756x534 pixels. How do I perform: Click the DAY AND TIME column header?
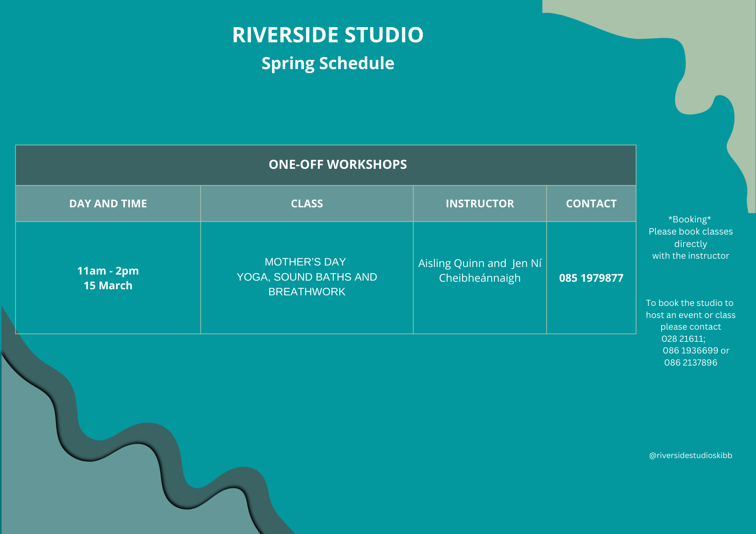click(x=108, y=204)
